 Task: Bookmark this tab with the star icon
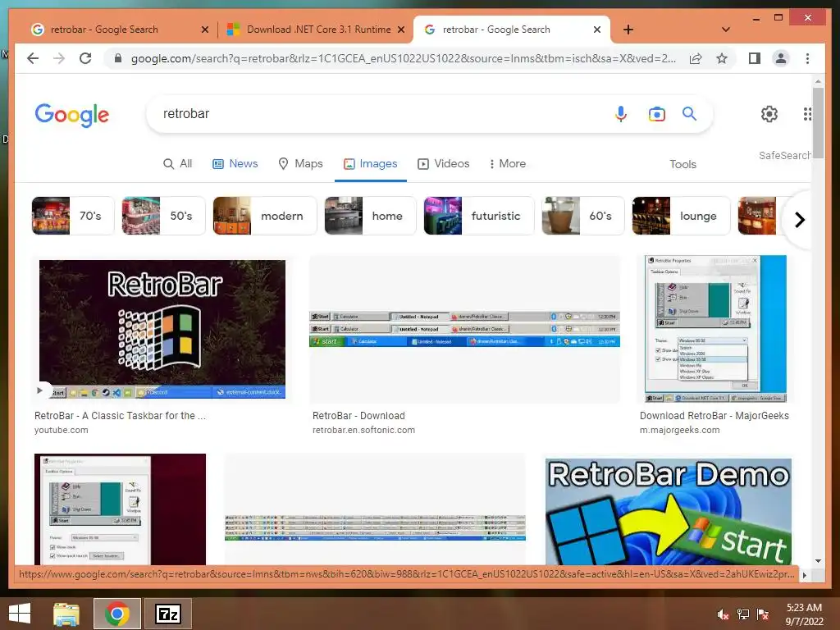(x=722, y=58)
